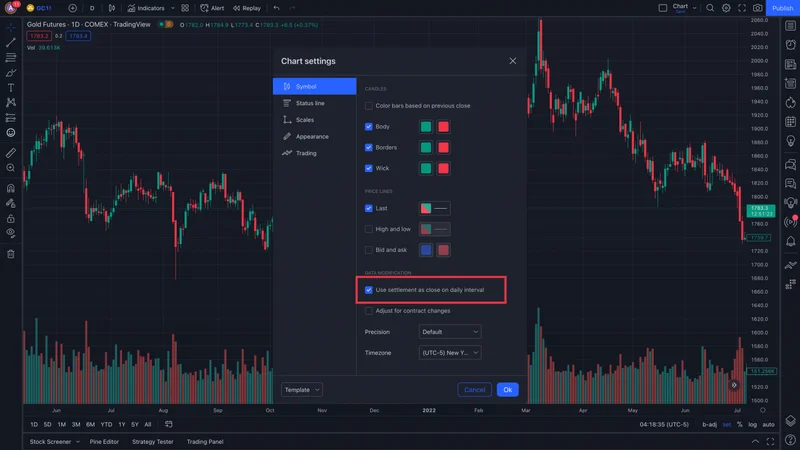This screenshot has height=450, width=800.
Task: Expand the Indicators dropdown arrow
Action: [x=172, y=8]
